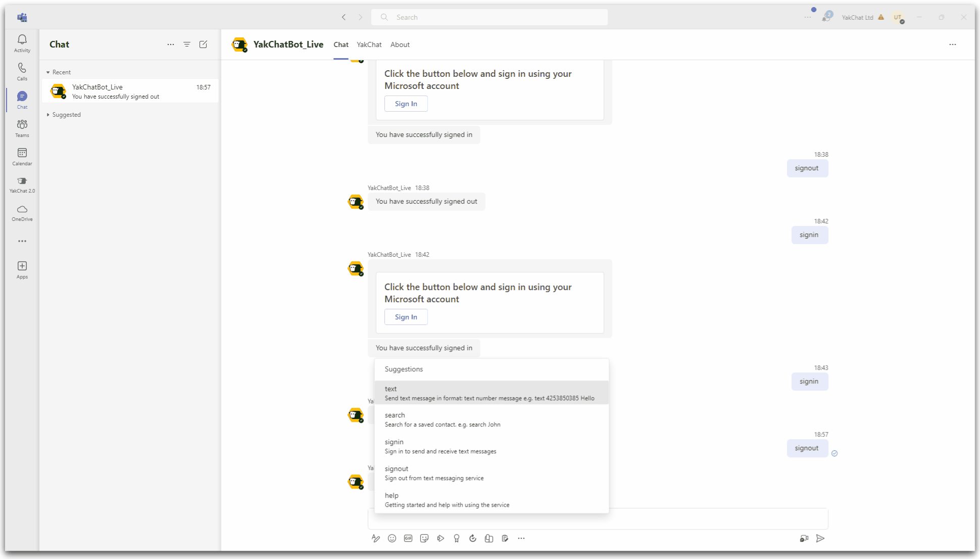Go forward in navigation history

tap(360, 17)
